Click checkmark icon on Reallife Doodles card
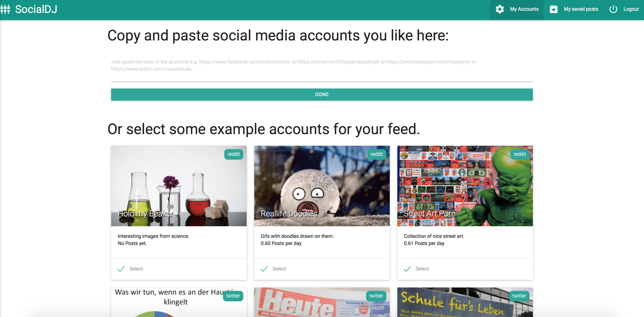The height and width of the screenshot is (317, 644). click(264, 269)
